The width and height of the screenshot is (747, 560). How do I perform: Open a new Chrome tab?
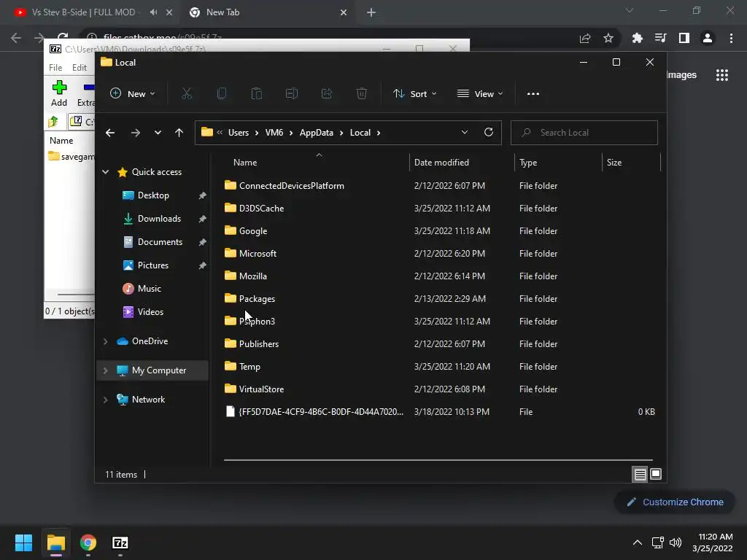371,12
